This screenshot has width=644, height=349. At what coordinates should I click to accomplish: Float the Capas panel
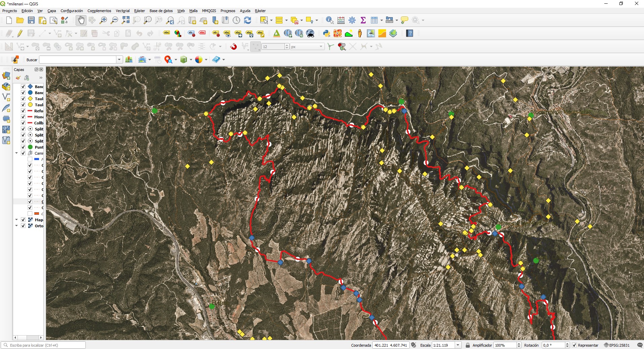click(37, 70)
